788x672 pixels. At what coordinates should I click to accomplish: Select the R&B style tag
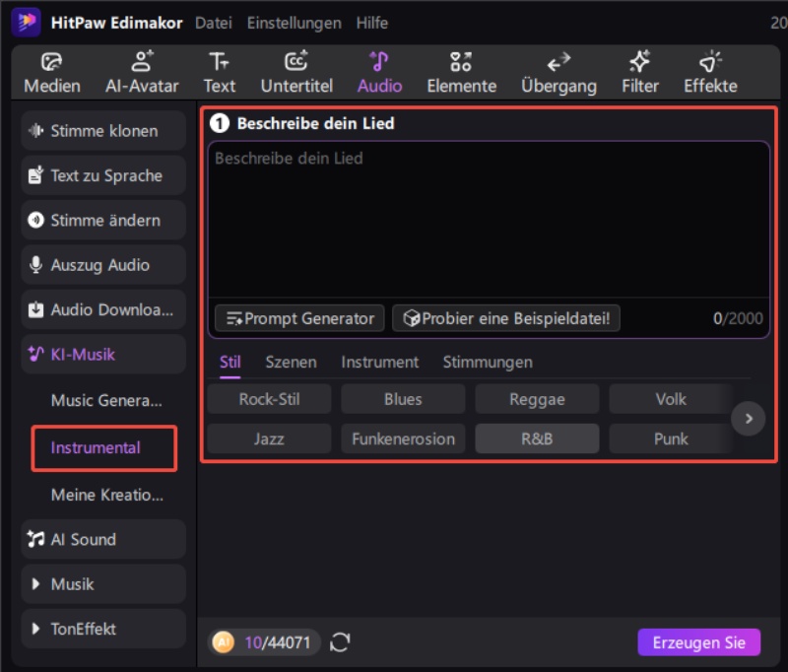[537, 438]
